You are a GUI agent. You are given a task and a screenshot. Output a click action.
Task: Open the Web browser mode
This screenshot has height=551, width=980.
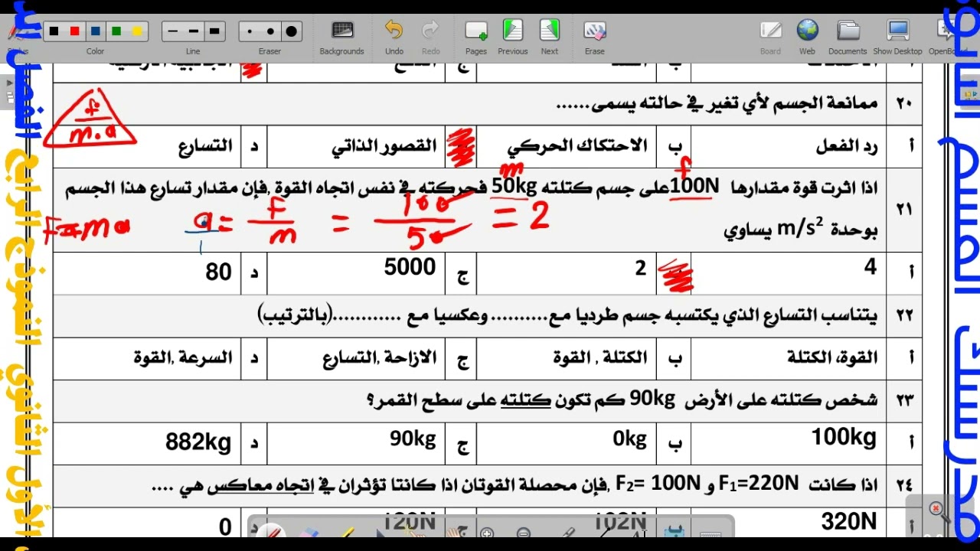click(807, 37)
